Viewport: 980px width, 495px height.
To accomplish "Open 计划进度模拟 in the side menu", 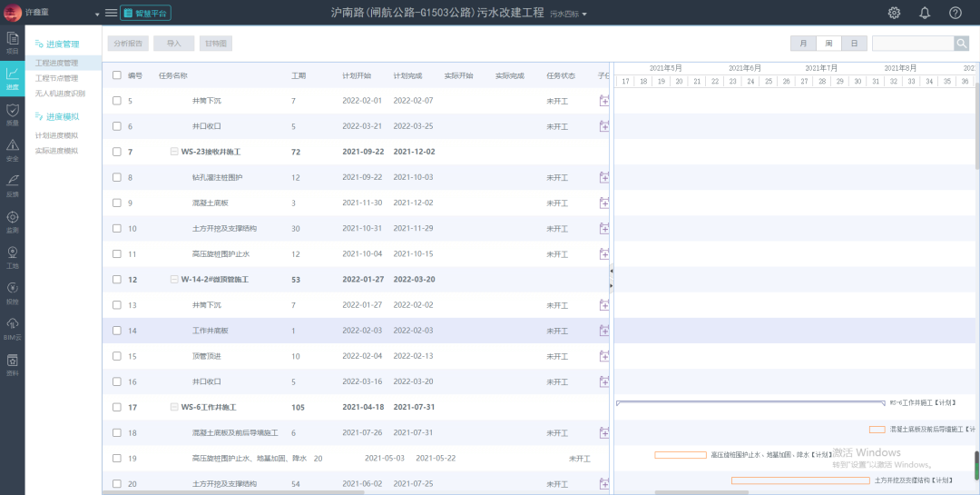I will (x=57, y=136).
